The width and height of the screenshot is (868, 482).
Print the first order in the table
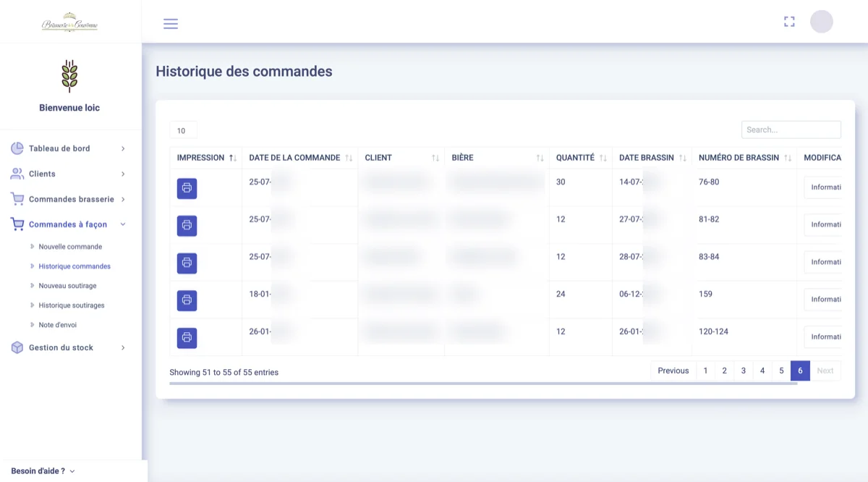point(187,188)
